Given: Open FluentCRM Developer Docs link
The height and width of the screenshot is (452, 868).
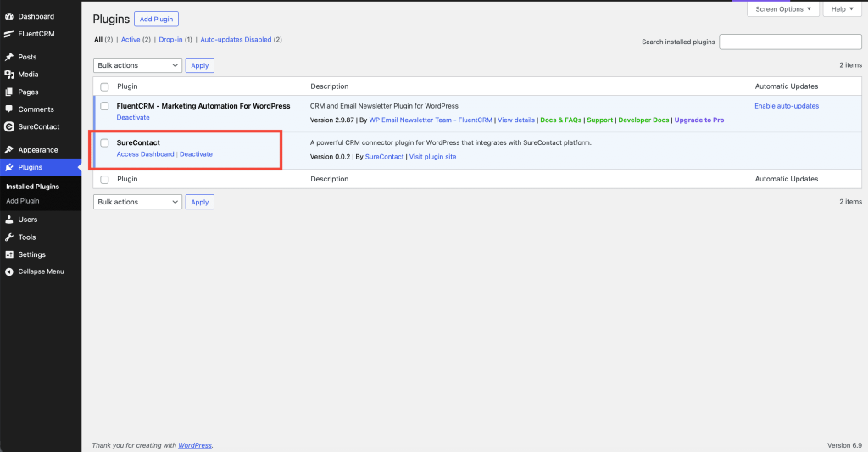Looking at the screenshot, I should pyautogui.click(x=643, y=120).
